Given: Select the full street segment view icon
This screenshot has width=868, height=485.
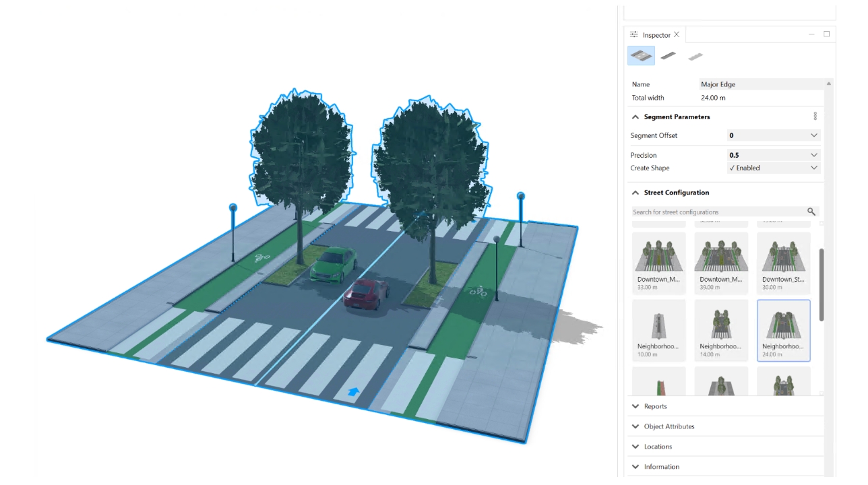Looking at the screenshot, I should point(641,55).
